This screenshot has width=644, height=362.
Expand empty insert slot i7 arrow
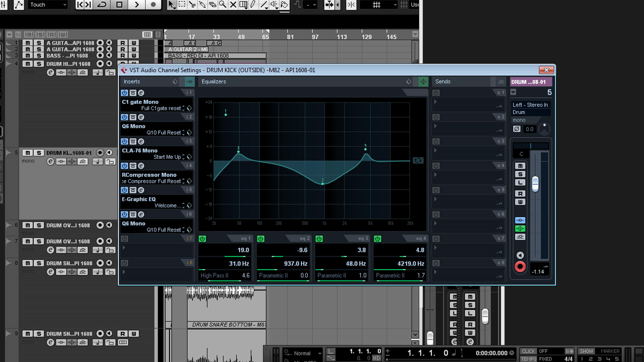click(124, 248)
